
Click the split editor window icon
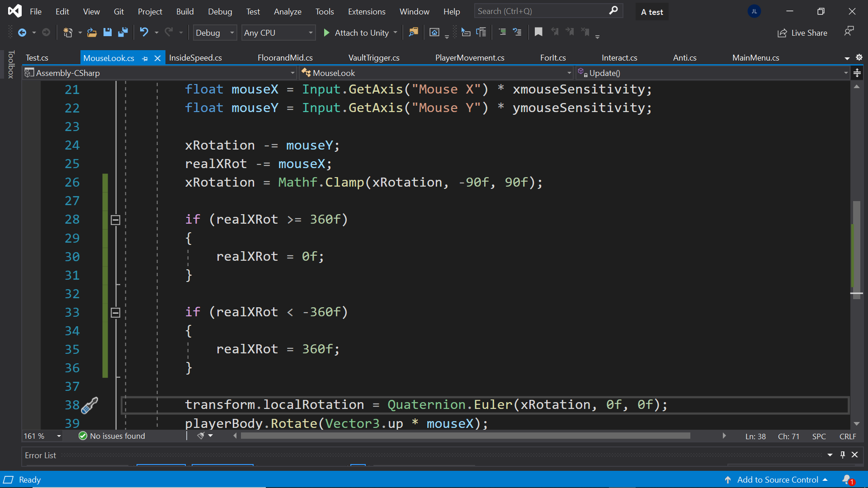[857, 73]
